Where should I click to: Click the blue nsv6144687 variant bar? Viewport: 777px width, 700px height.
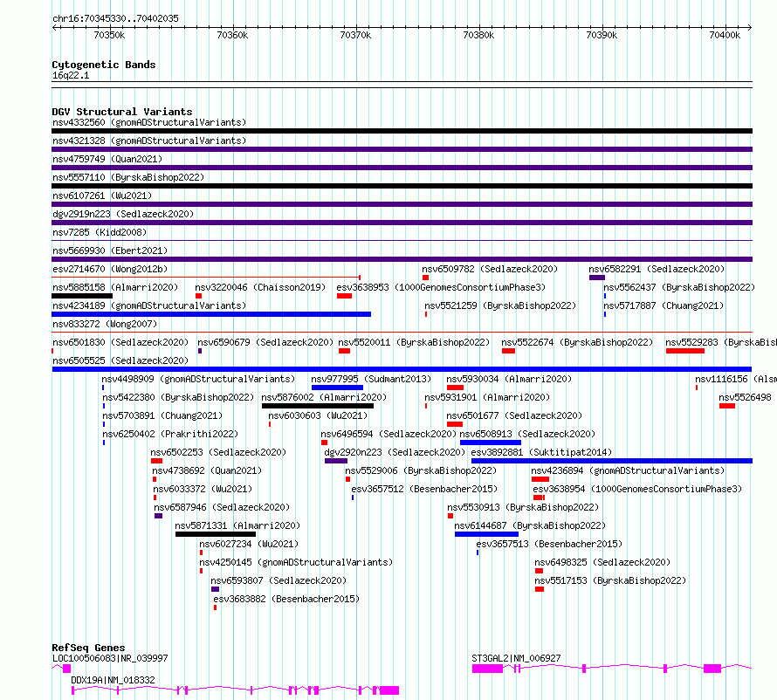486,534
